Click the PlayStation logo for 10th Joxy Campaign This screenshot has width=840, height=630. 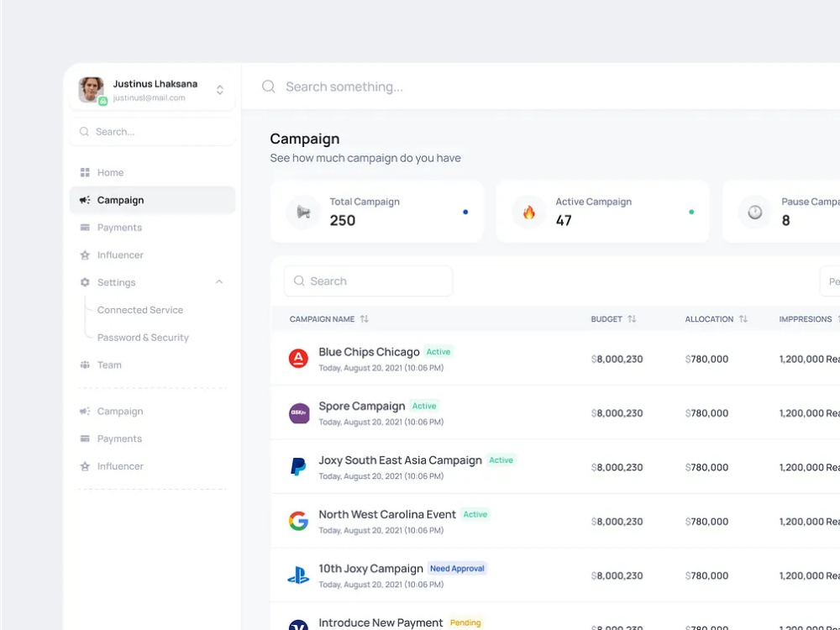[x=298, y=575]
